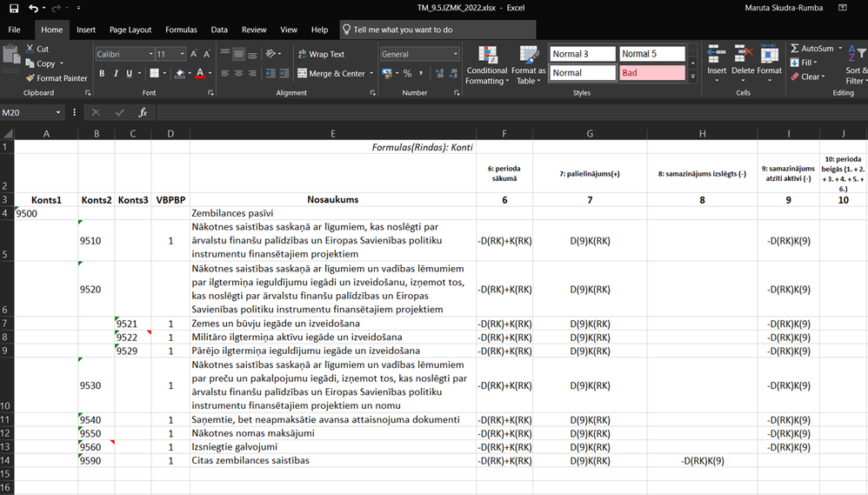The image size is (868, 495).
Task: Toggle Underline formatting
Action: coord(129,73)
